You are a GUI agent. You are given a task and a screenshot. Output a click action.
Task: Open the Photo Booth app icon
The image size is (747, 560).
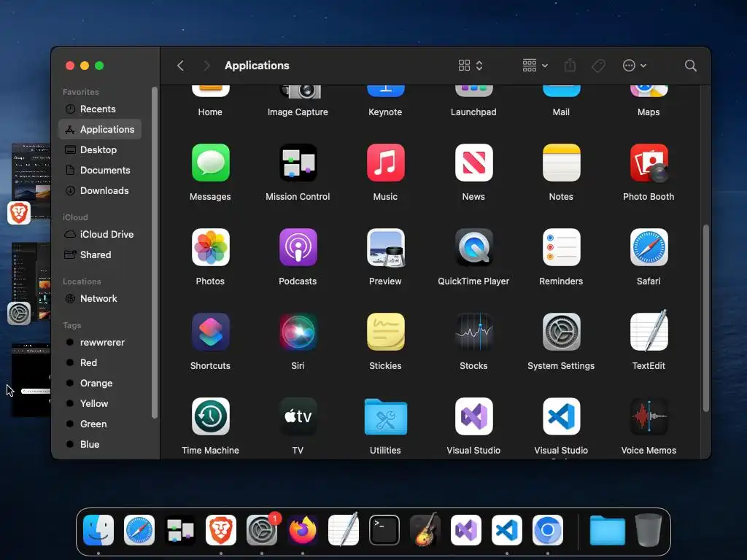649,163
